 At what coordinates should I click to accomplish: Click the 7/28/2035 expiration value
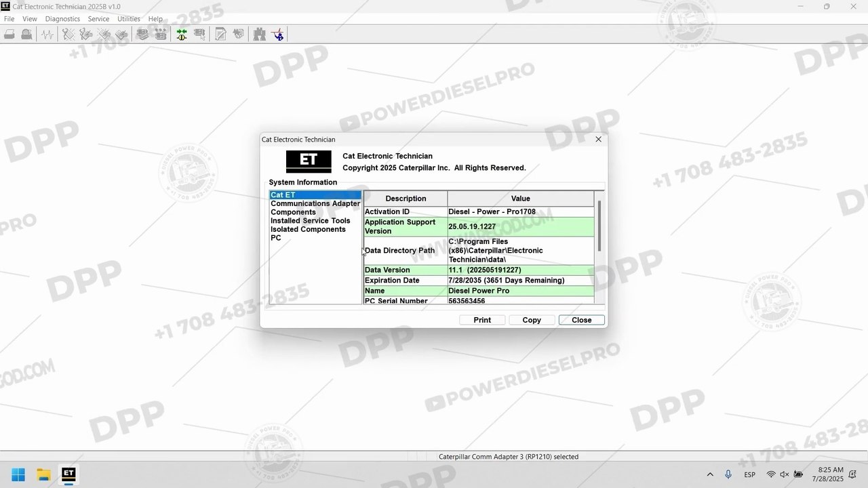(521, 281)
